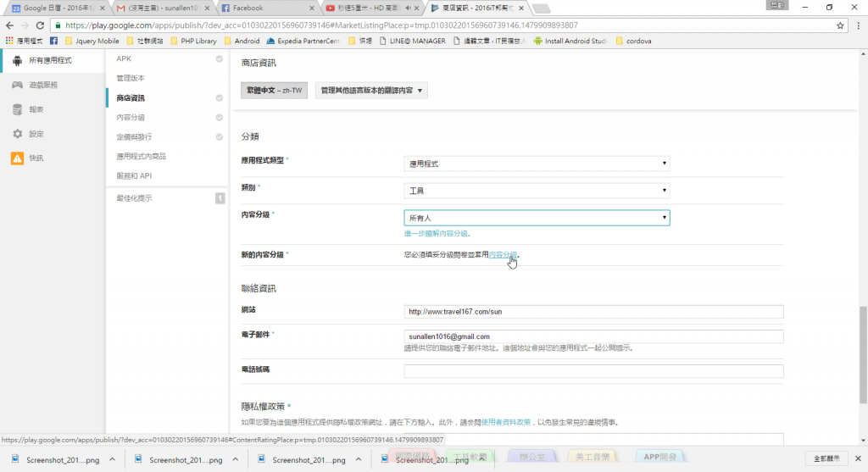Click 定價與發行 completion check mark
868x472 pixels.
[220, 136]
